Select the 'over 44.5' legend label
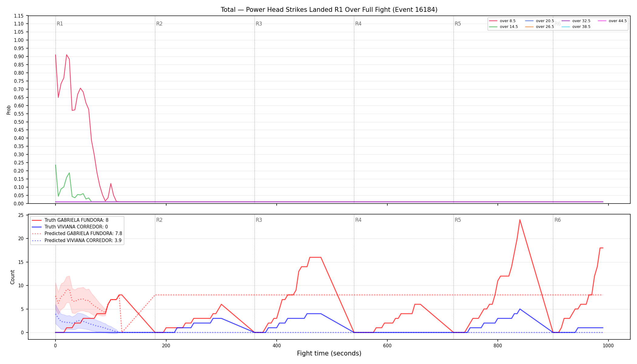Screen dimensions: 637x364 [618, 21]
